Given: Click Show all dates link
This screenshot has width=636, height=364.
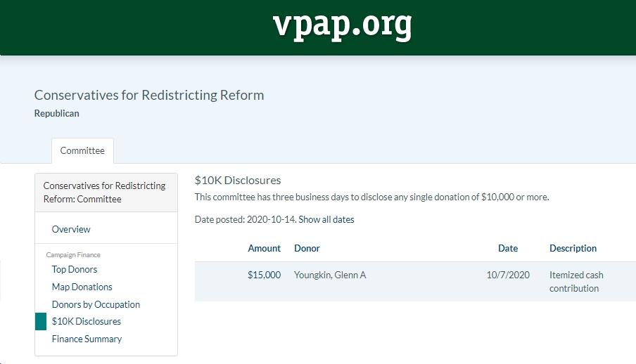Looking at the screenshot, I should point(326,219).
